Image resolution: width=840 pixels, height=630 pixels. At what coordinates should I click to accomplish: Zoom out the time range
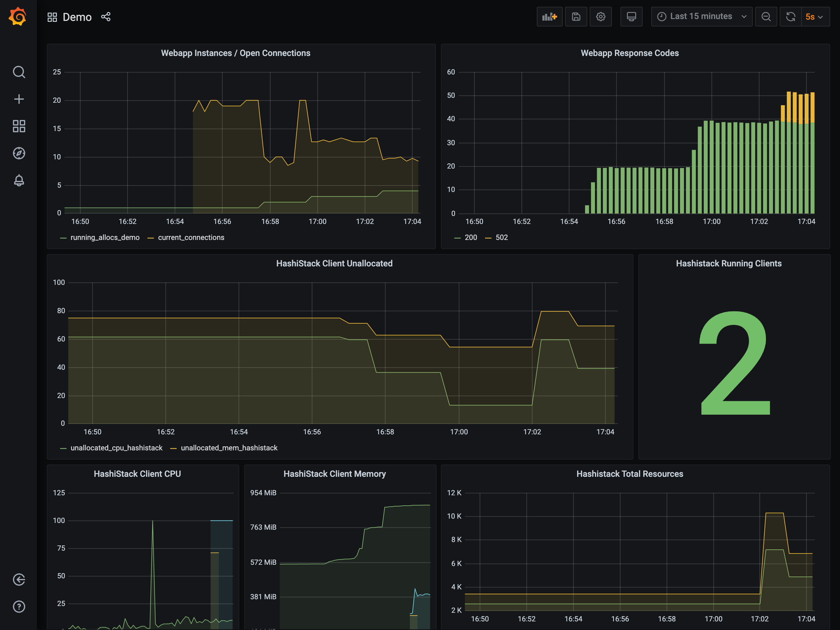766,17
